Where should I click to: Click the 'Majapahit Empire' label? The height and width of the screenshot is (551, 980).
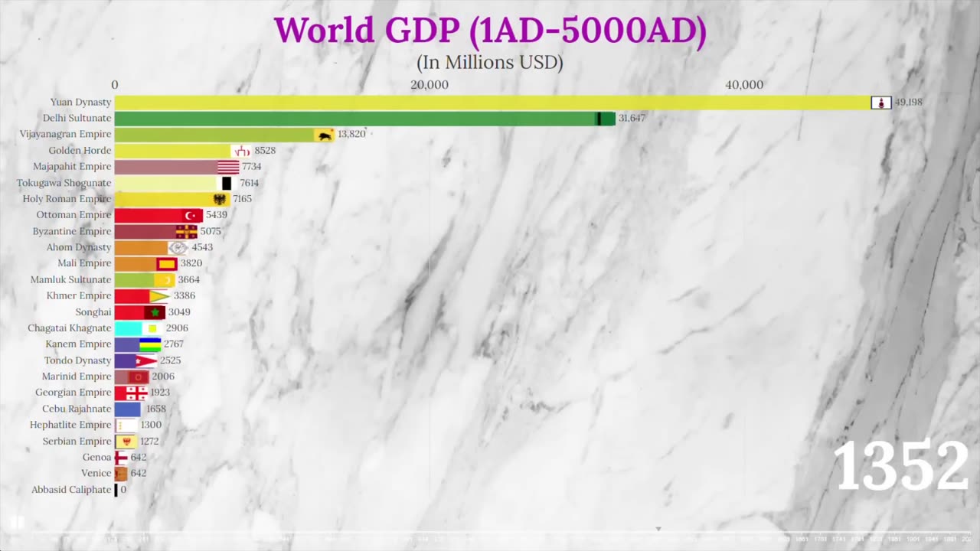tap(72, 167)
